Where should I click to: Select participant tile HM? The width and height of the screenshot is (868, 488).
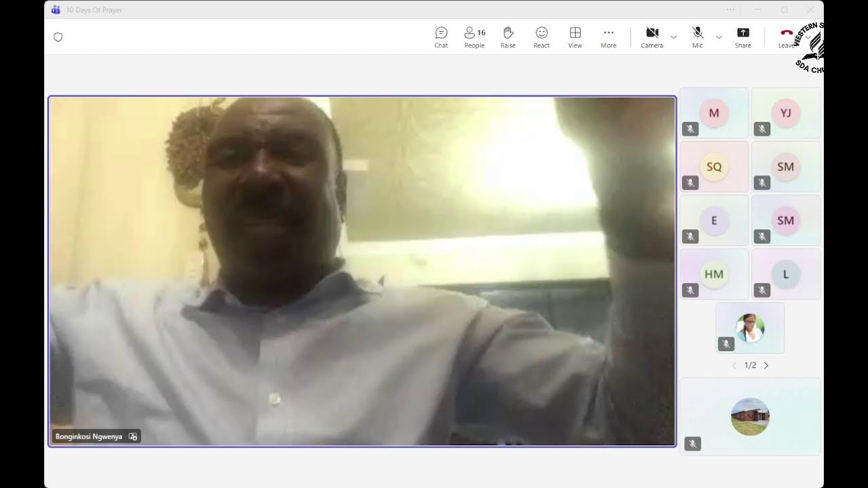[x=714, y=274]
